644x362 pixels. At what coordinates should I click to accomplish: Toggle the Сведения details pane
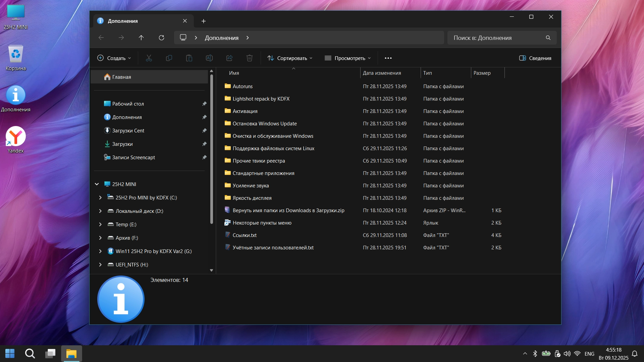click(x=535, y=58)
